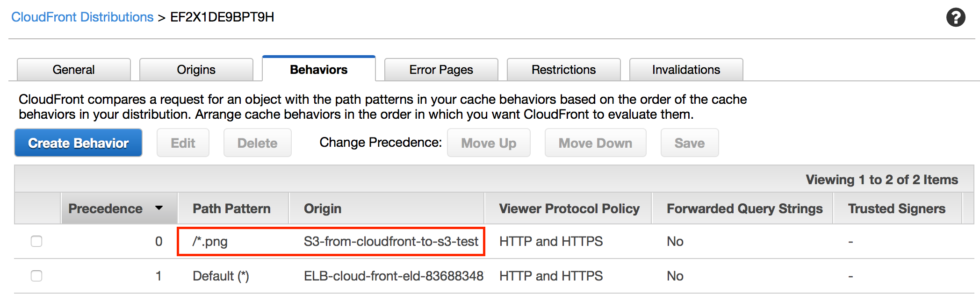Click the Create Behavior button

(x=78, y=143)
